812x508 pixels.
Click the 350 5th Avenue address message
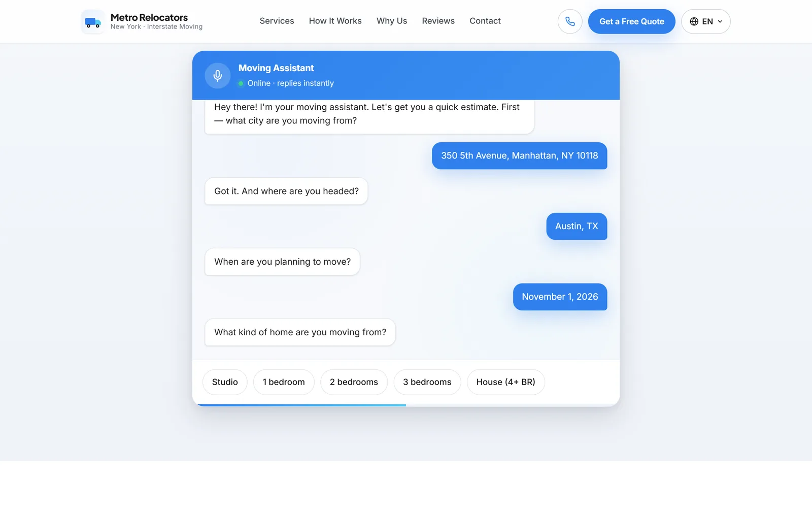pyautogui.click(x=520, y=156)
